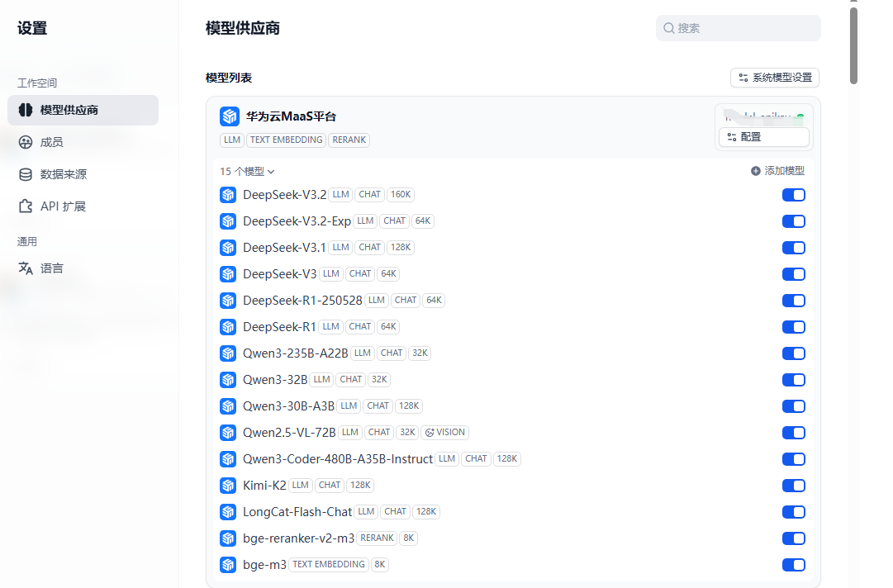This screenshot has height=588, width=893.
Task: Click the Qwen3-32B model icon
Action: coord(228,380)
